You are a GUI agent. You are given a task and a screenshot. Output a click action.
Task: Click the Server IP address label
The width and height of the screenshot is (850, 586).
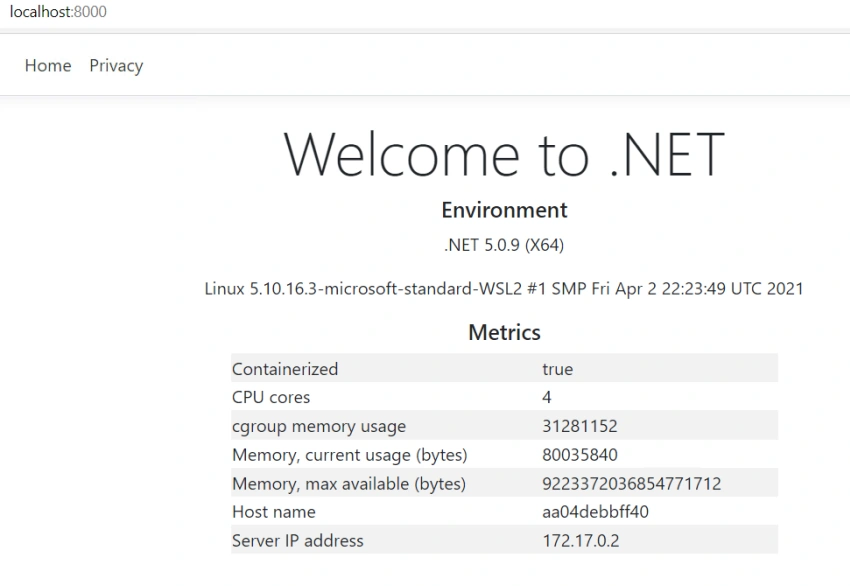click(298, 541)
